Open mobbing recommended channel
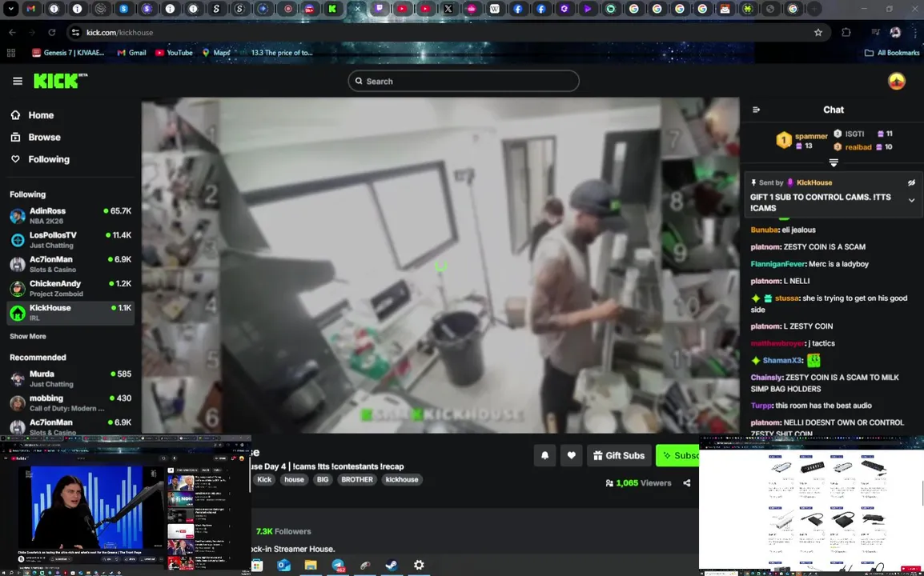This screenshot has height=576, width=924. tap(70, 403)
